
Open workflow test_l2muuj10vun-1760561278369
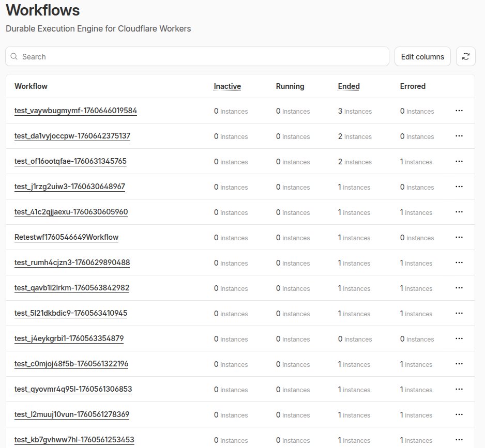[72, 415]
